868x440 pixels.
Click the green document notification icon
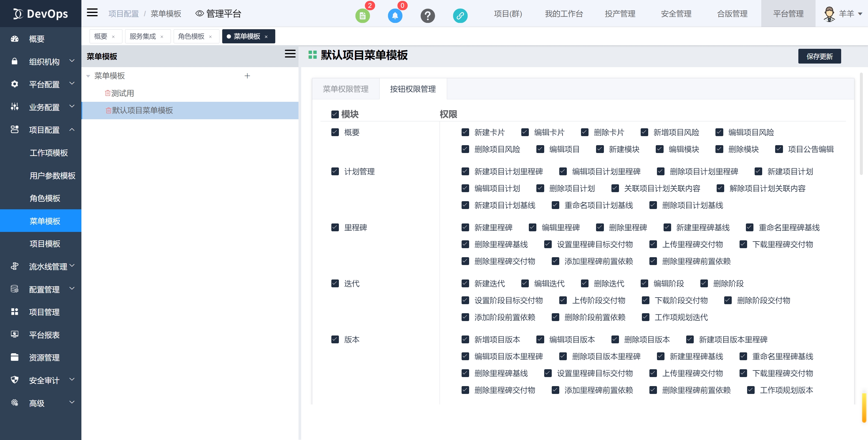pyautogui.click(x=362, y=16)
